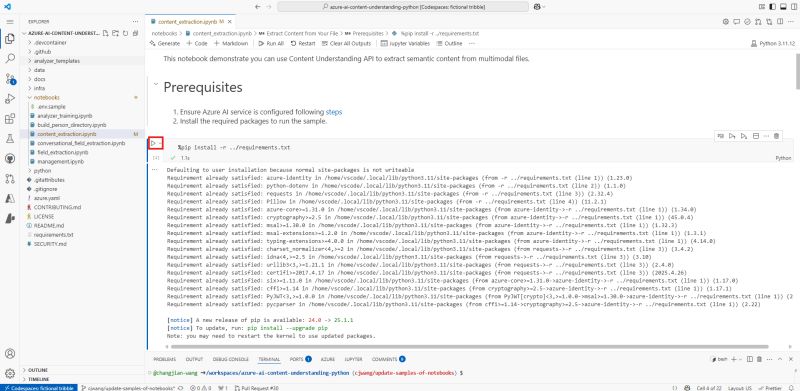Delete the cell with trash icon

coord(777,136)
